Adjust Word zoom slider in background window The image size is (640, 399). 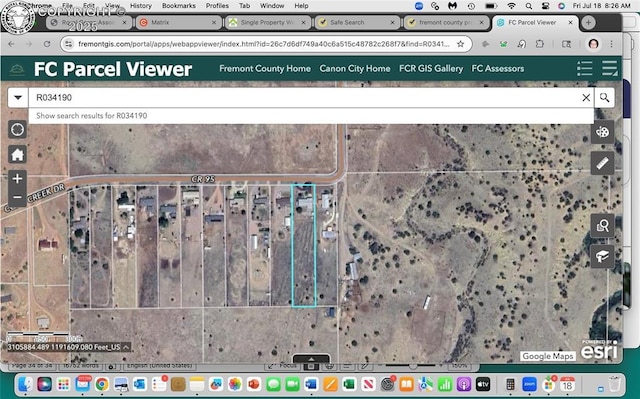[x=412, y=366]
